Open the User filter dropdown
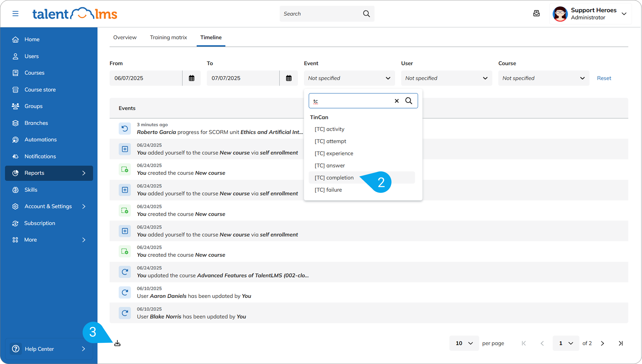 pos(446,78)
